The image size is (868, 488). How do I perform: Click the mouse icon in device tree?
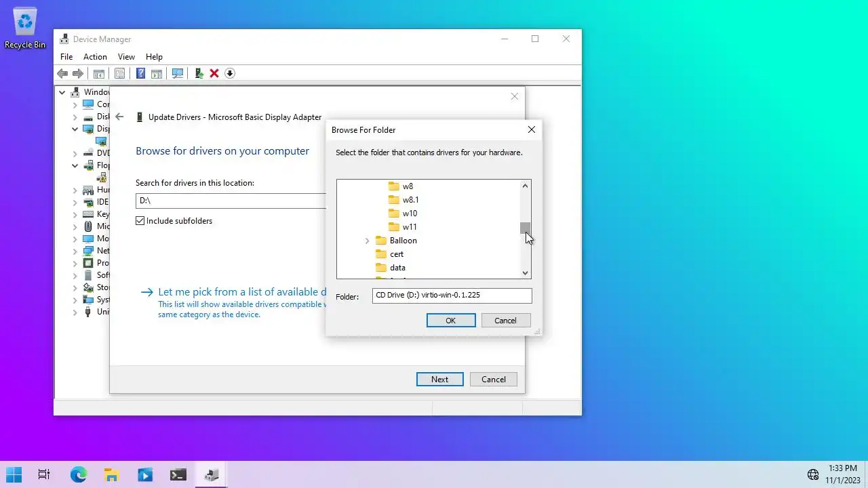[88, 226]
